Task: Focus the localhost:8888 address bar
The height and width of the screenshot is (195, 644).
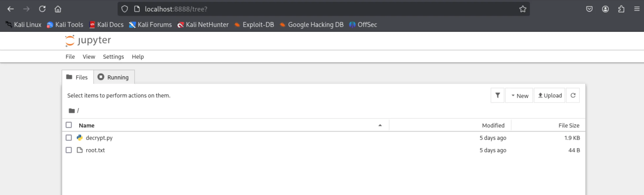Action: [x=300, y=9]
